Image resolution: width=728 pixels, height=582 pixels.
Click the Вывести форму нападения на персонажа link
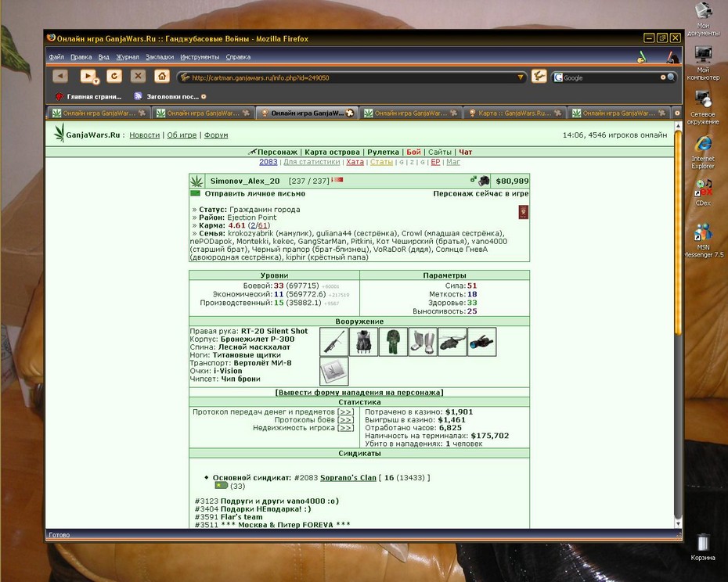359,392
